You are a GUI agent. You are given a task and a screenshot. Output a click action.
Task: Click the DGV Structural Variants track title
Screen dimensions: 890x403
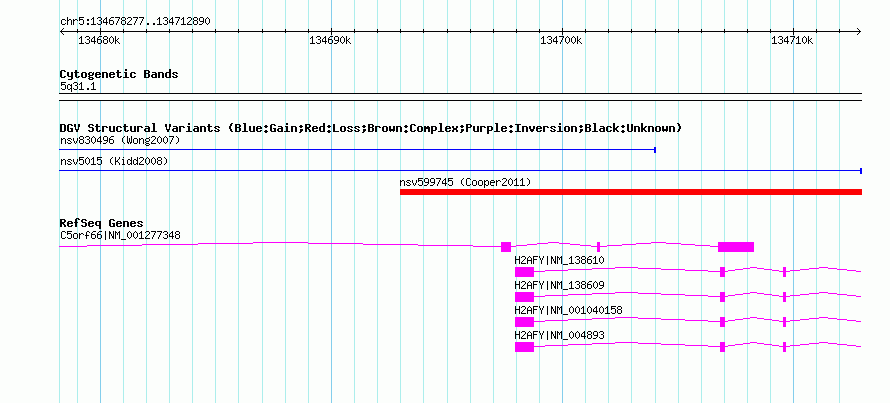(371, 128)
